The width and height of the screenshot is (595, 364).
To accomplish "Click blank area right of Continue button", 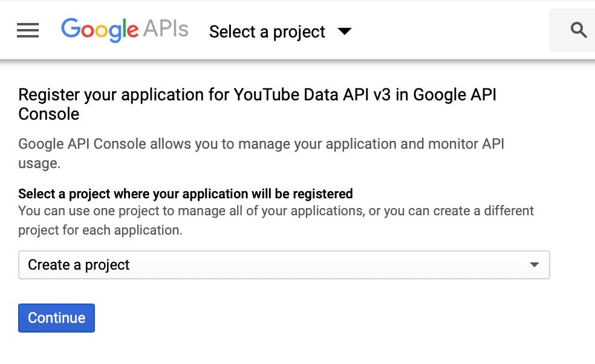I will click(x=322, y=318).
